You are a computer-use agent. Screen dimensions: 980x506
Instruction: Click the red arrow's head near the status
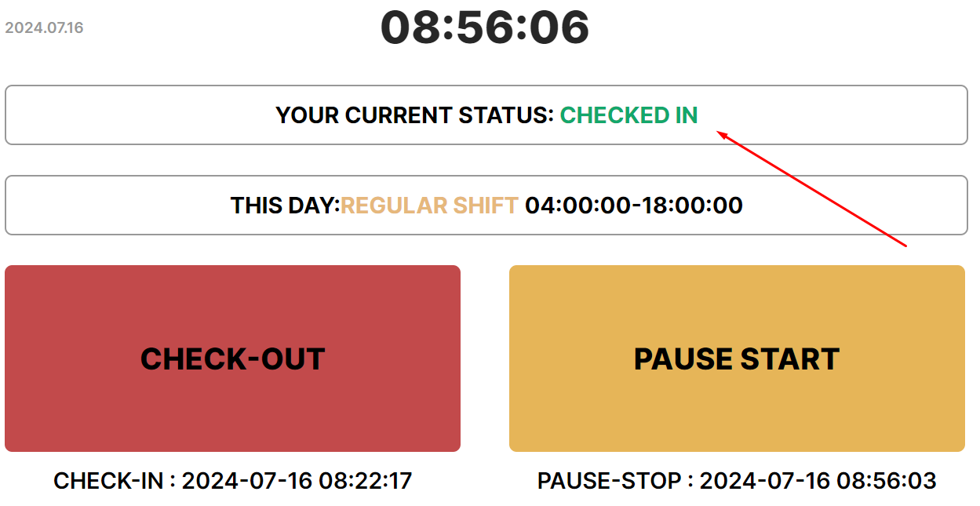tap(721, 133)
